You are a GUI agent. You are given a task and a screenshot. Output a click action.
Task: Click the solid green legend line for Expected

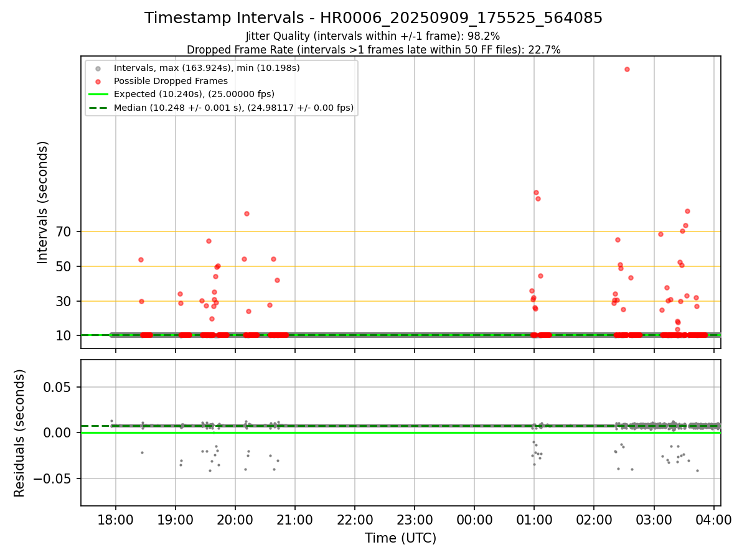[x=97, y=94]
